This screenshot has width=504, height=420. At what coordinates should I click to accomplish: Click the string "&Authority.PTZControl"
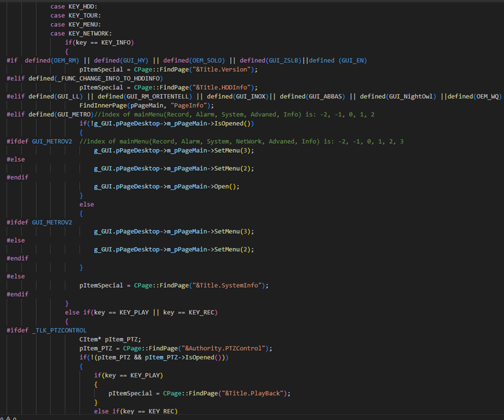pyautogui.click(x=223, y=348)
